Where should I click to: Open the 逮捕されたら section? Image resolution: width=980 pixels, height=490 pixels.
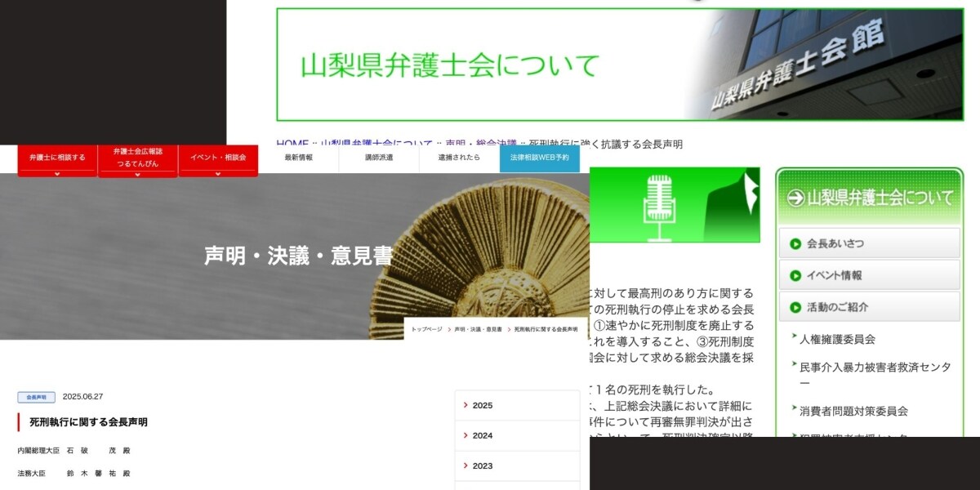tap(459, 159)
